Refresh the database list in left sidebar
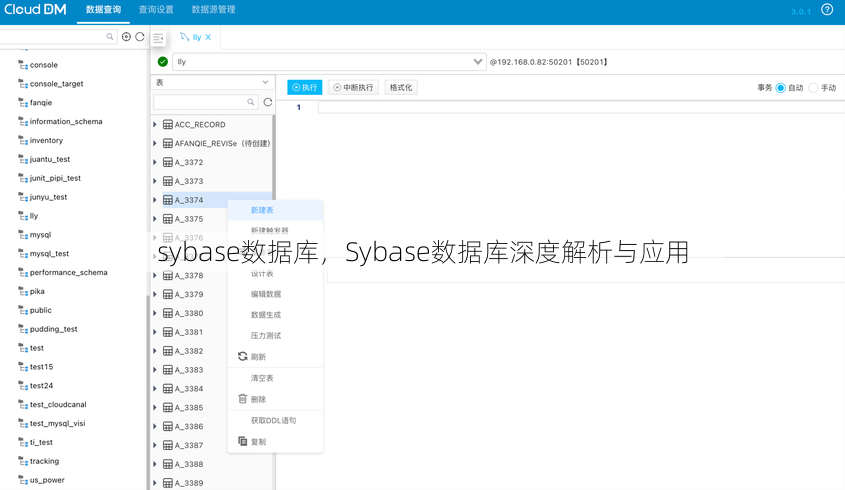This screenshot has width=845, height=490. tap(140, 37)
